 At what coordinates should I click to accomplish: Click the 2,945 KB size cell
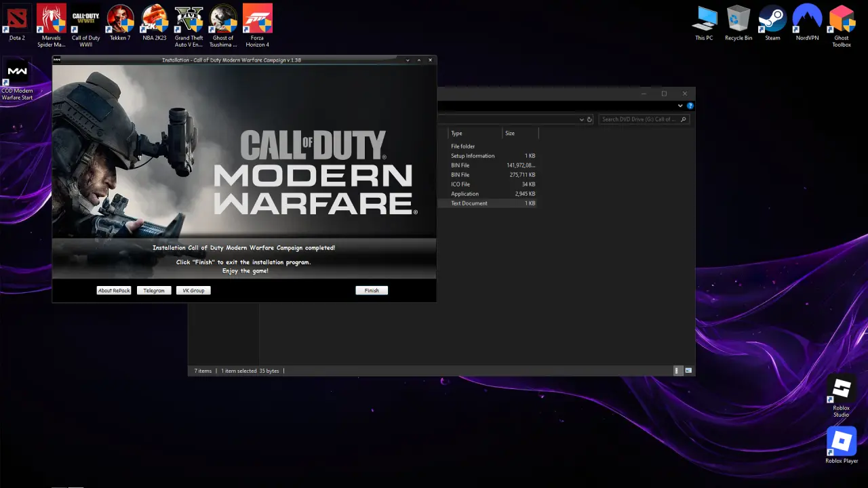click(525, 194)
